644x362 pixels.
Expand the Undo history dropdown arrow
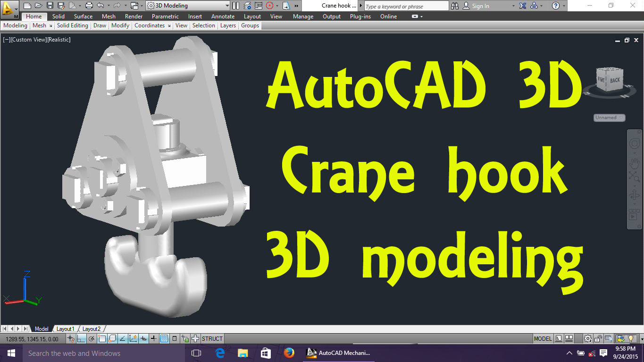pos(108,6)
